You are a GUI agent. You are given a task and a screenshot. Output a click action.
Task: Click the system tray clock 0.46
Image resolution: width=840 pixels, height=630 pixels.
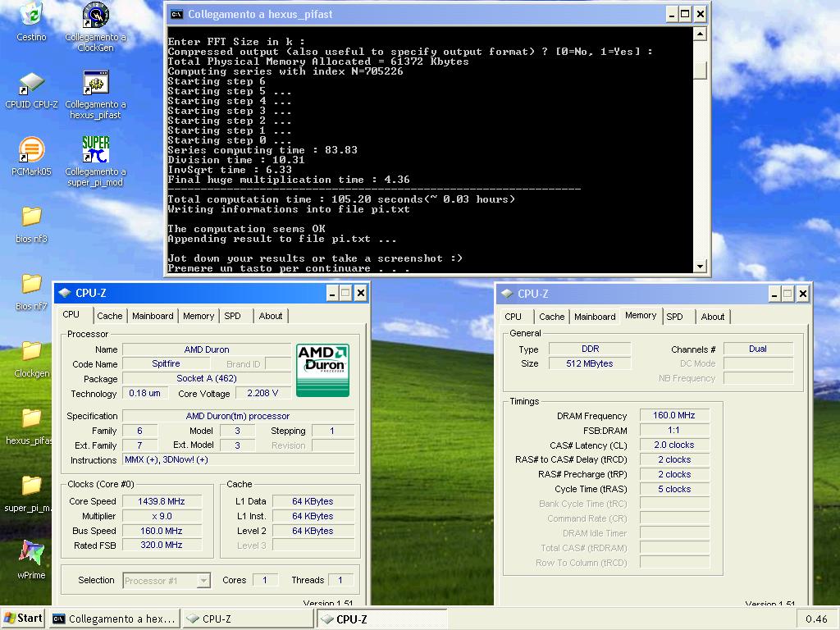pos(816,619)
